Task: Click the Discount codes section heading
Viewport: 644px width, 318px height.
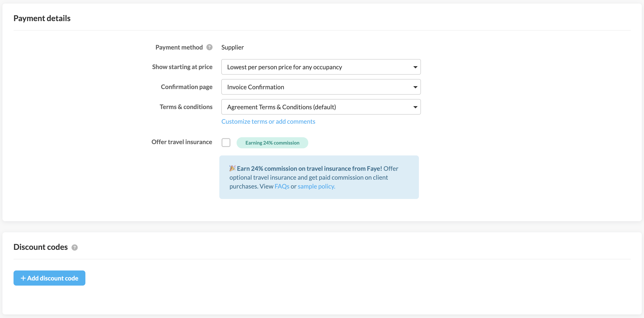Action: click(41, 247)
